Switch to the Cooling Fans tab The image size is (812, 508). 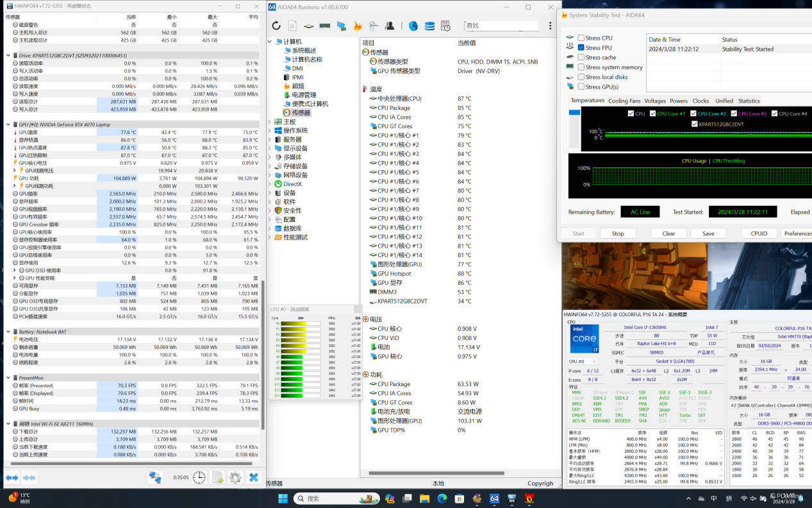point(624,101)
